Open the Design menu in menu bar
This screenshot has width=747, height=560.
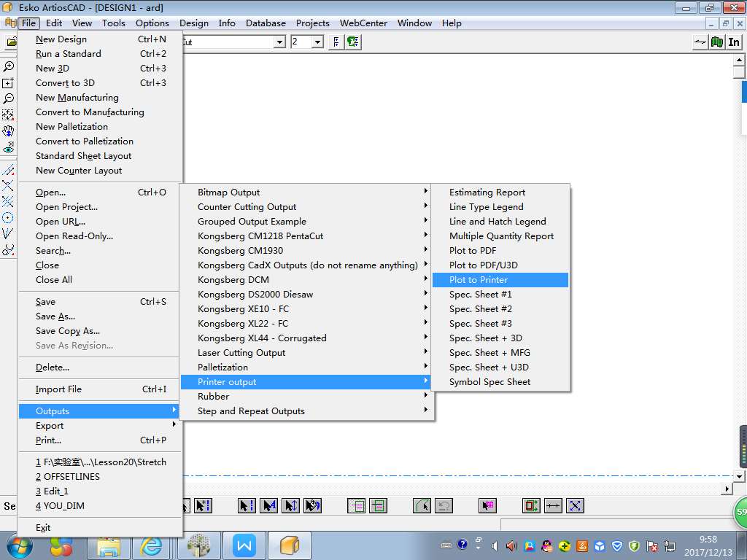click(193, 23)
